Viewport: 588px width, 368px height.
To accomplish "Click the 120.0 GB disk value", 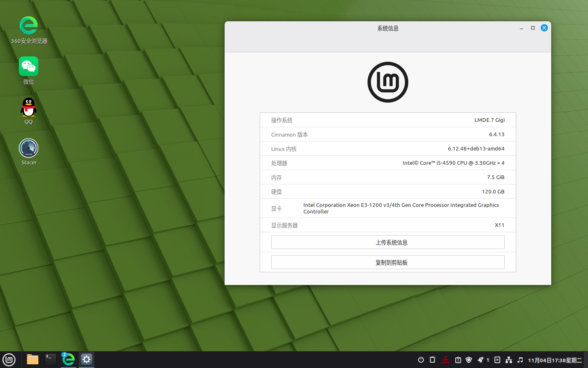I will (x=493, y=191).
